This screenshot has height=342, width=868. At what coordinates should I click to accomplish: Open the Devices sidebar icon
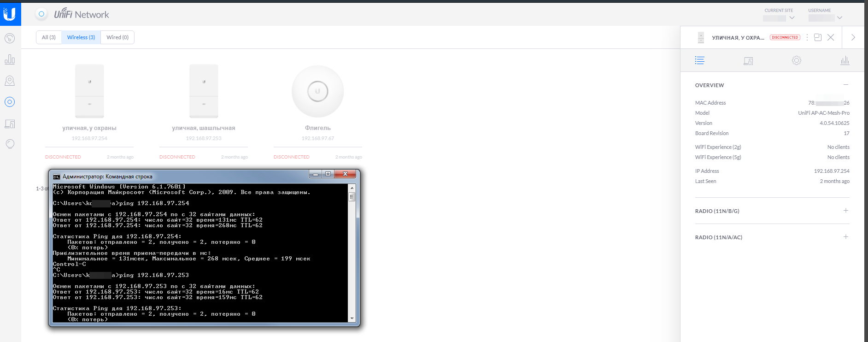(10, 102)
